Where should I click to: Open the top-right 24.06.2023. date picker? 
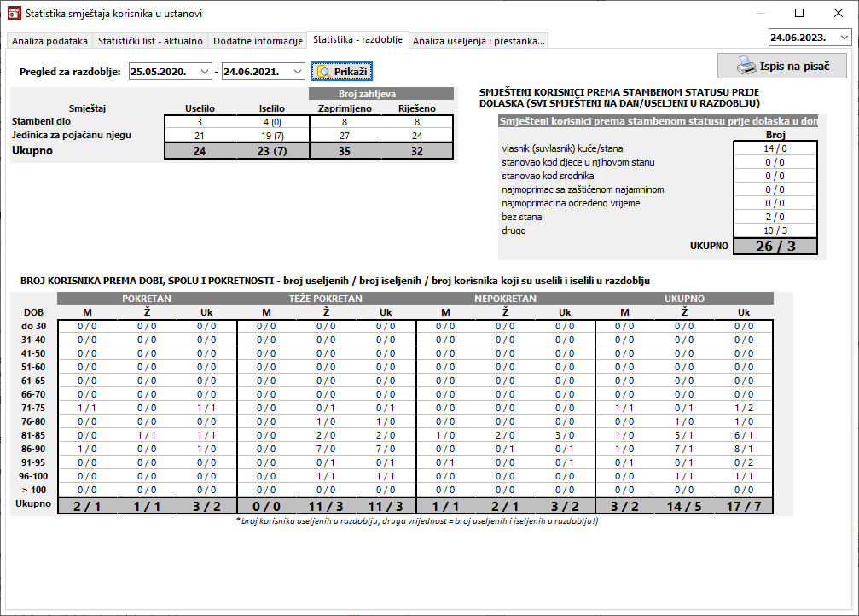[x=844, y=38]
